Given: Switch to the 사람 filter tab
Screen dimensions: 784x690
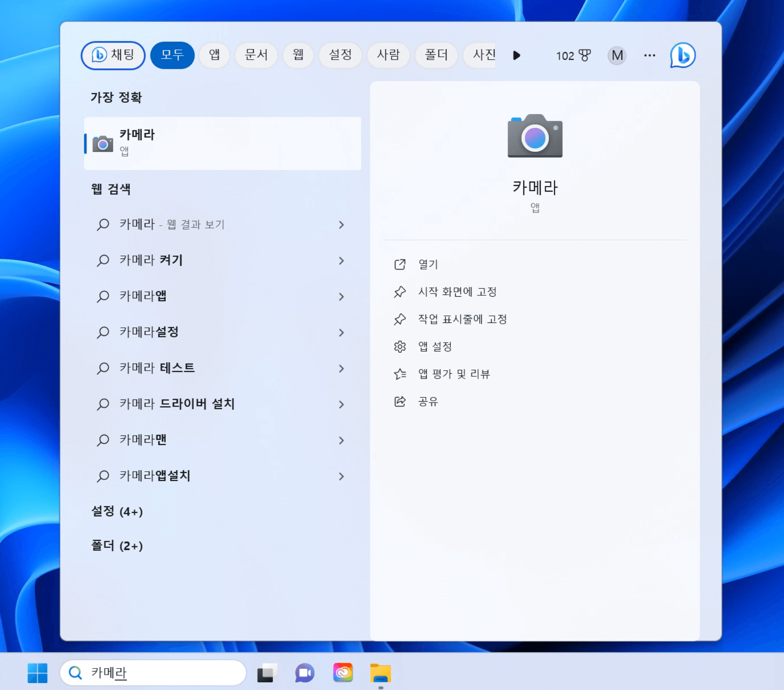Looking at the screenshot, I should [x=388, y=56].
